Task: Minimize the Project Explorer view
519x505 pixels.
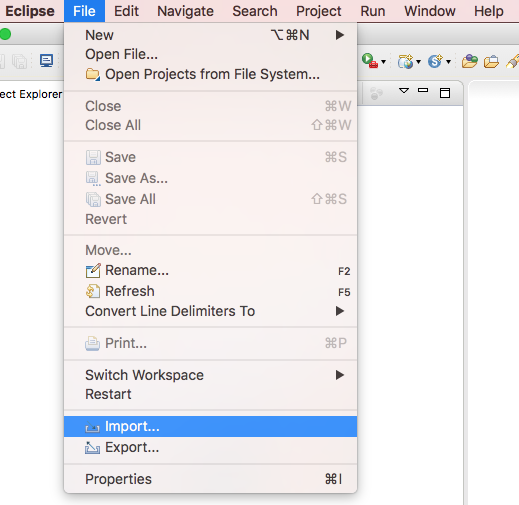Action: [423, 90]
